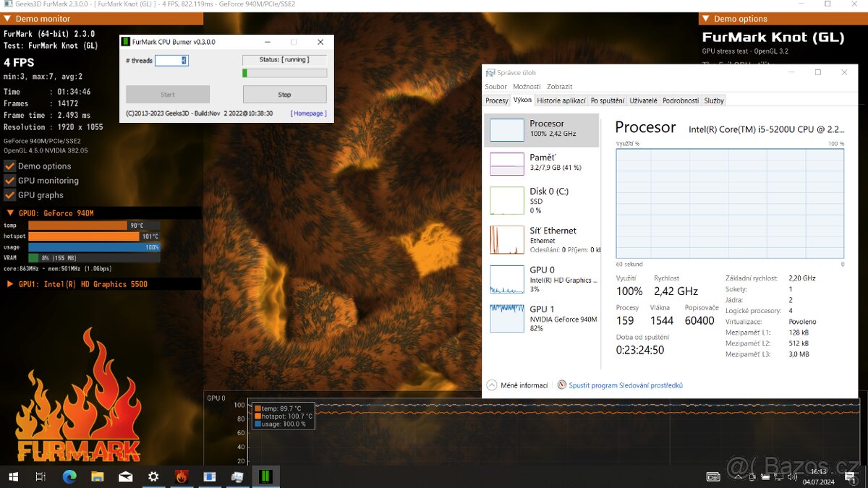The width and height of the screenshot is (868, 488).
Task: Click the # threads input field
Action: [x=171, y=61]
